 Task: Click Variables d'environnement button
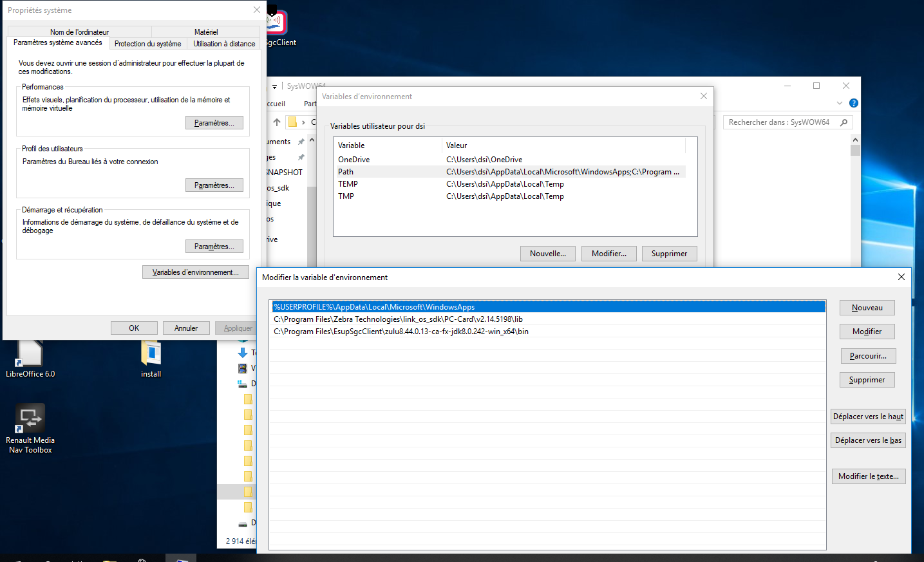pos(195,272)
